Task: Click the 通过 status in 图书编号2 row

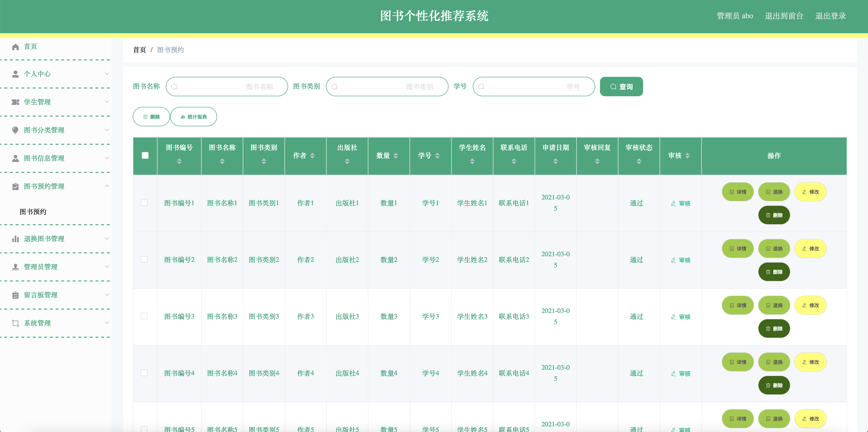Action: 637,260
